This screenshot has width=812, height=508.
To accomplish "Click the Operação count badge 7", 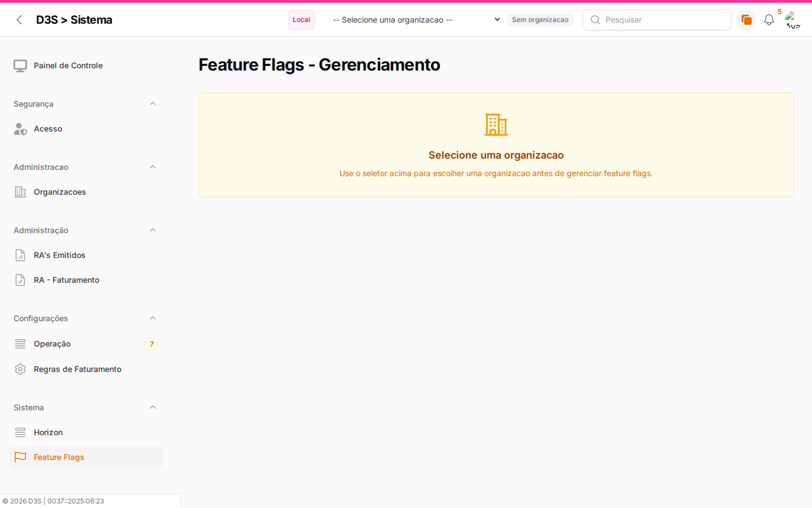I will (x=152, y=344).
